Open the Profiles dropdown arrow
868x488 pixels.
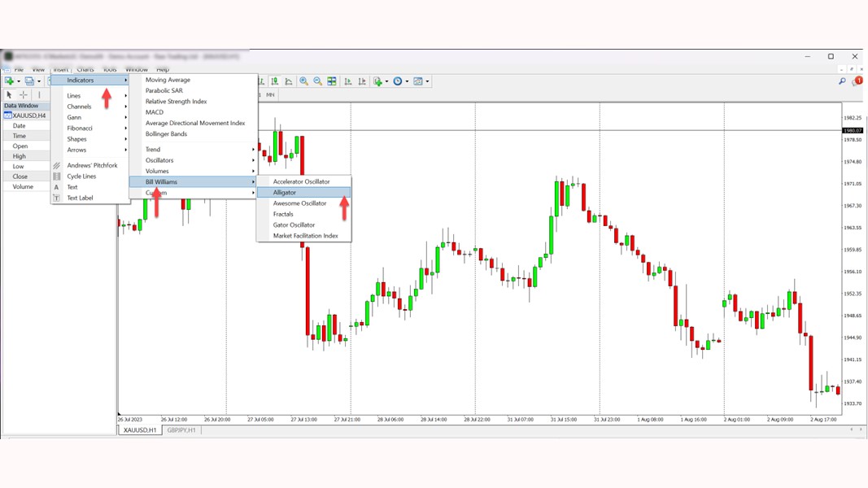[39, 82]
